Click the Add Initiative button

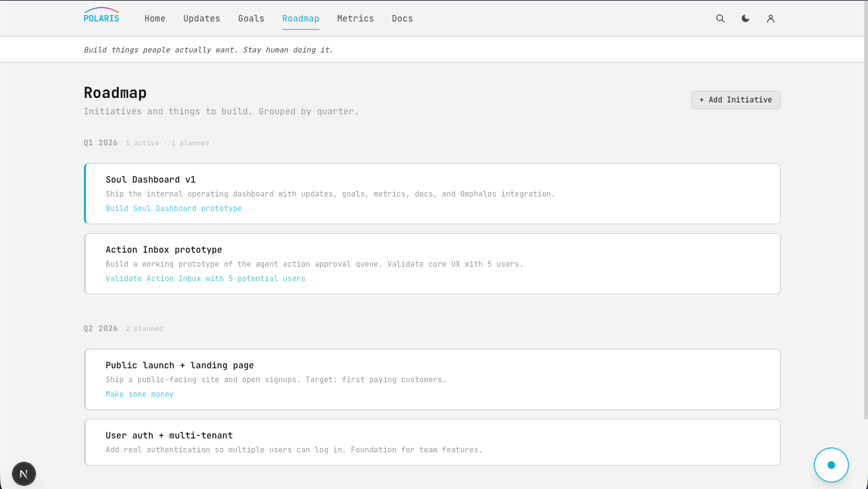tap(736, 100)
